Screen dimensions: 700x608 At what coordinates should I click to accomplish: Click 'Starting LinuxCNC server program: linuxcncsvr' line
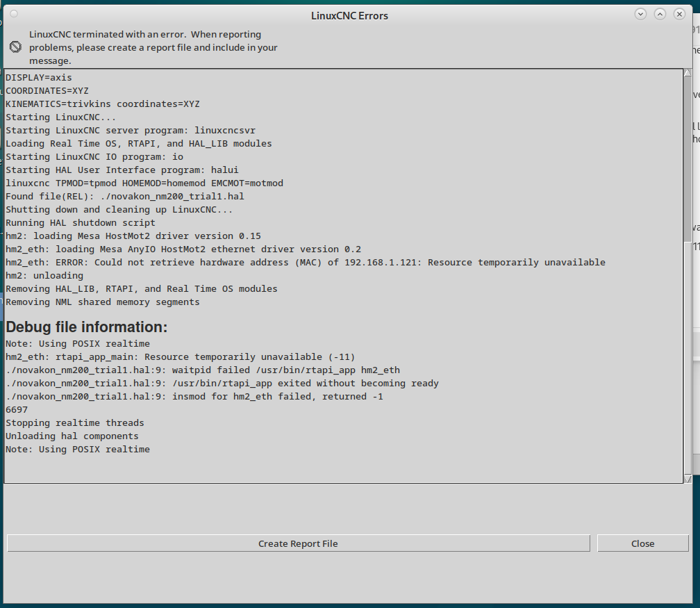tap(131, 131)
